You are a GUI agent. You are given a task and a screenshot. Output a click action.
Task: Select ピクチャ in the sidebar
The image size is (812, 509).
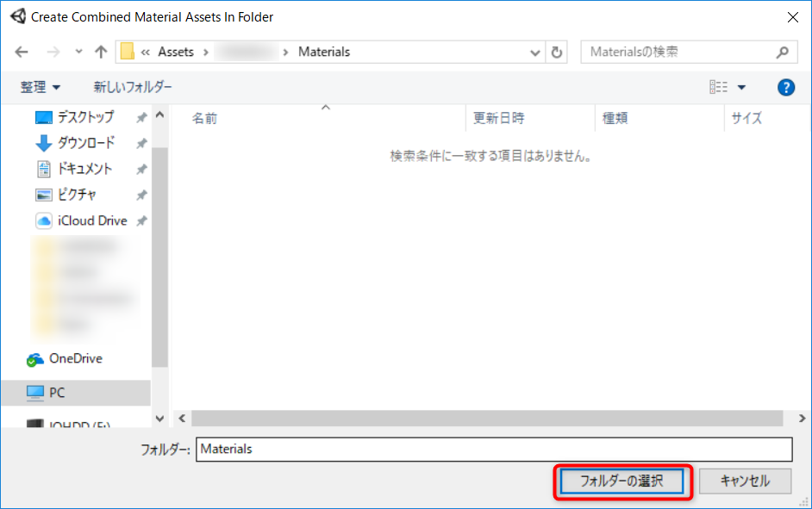pos(77,195)
